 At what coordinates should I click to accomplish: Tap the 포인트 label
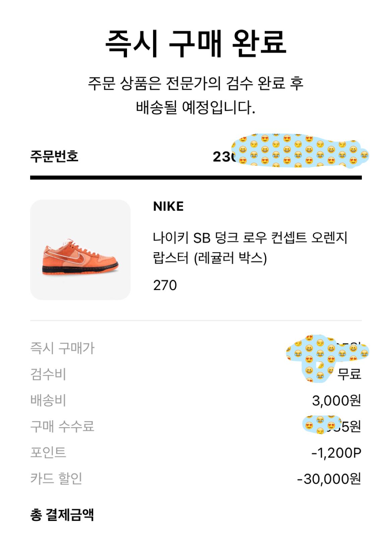tap(48, 452)
